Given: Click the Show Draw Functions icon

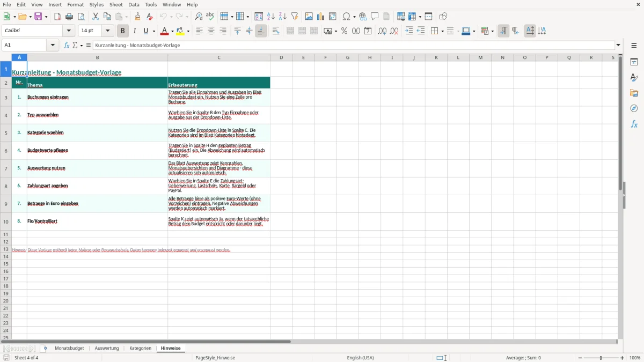Looking at the screenshot, I should coord(443,17).
